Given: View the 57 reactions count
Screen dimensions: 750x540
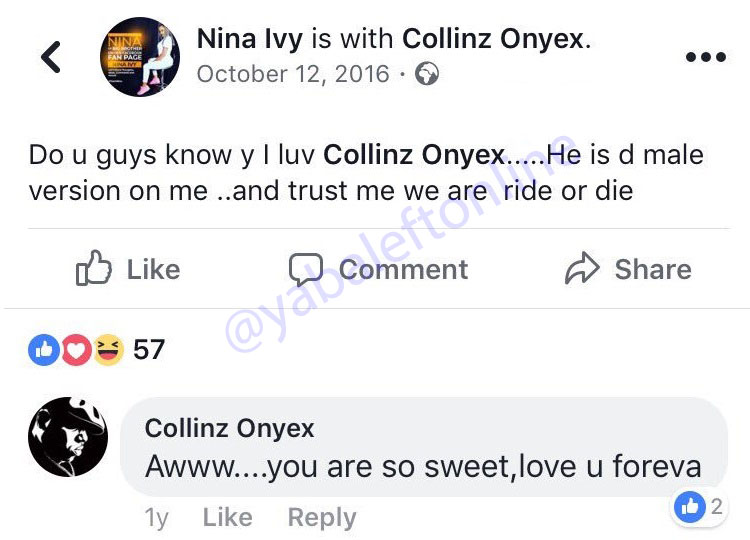Looking at the screenshot, I should coord(149,349).
